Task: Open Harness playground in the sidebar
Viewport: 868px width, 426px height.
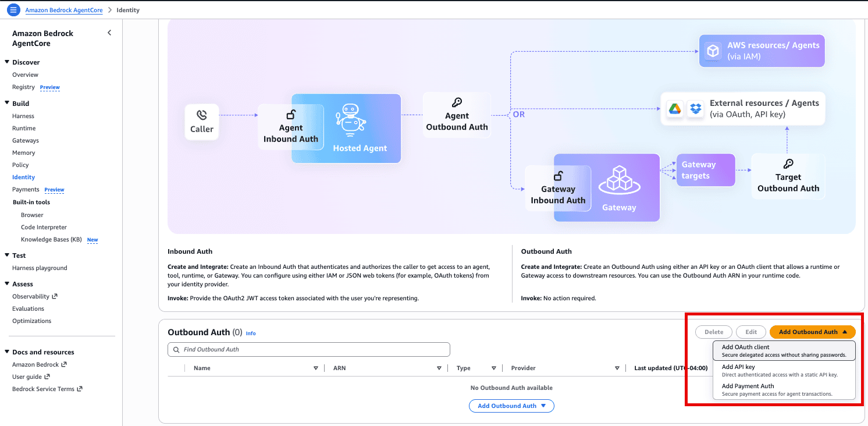Action: click(40, 268)
